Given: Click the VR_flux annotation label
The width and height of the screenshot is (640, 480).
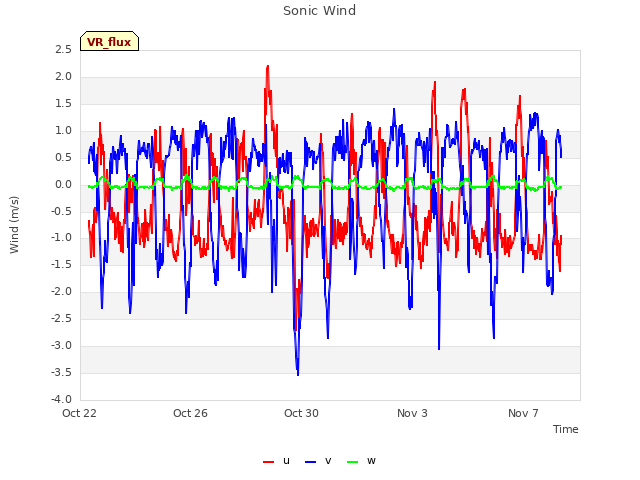Looking at the screenshot, I should [x=109, y=41].
